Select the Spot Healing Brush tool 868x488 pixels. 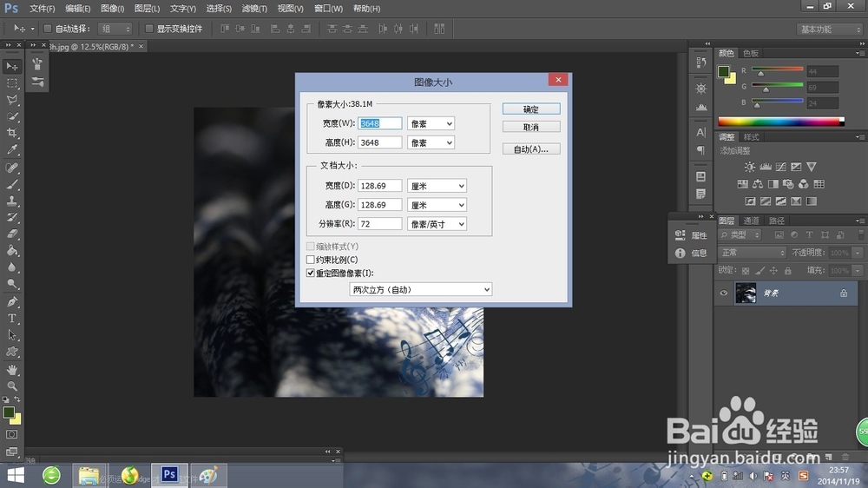(x=11, y=168)
